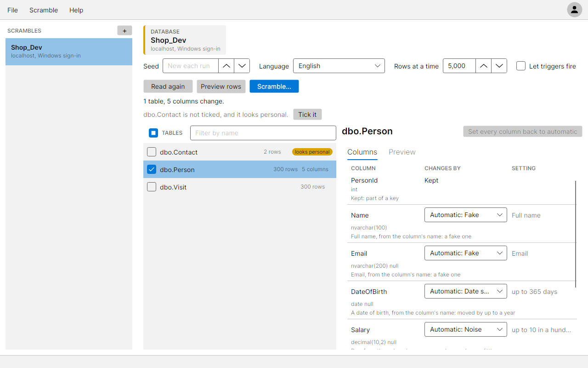The height and width of the screenshot is (368, 588).
Task: Click the 1 table, 5 columns change summary
Action: [184, 101]
